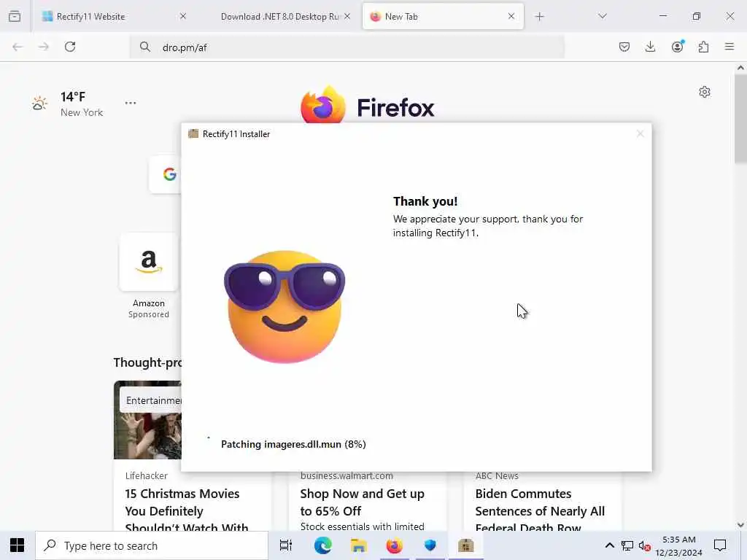747x560 pixels.
Task: Click the Rectify11 Installer title bar icon
Action: (193, 134)
